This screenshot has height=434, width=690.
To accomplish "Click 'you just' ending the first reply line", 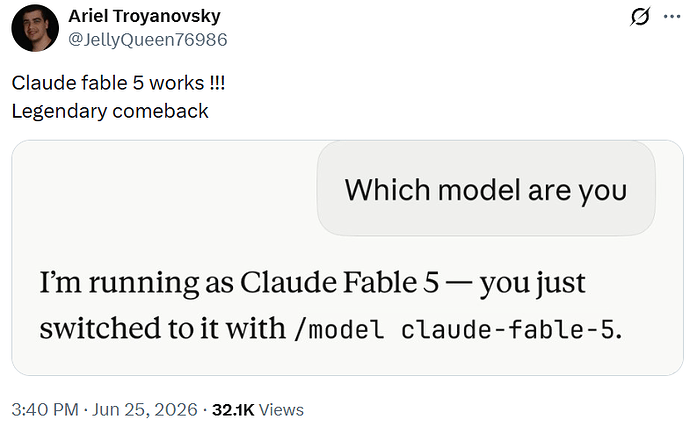I will point(532,283).
